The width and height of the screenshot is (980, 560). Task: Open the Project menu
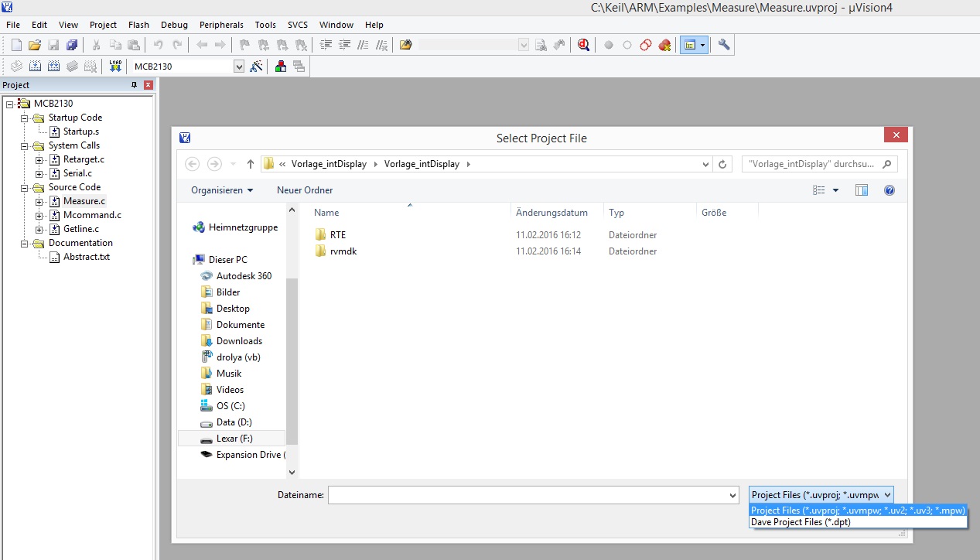tap(104, 25)
